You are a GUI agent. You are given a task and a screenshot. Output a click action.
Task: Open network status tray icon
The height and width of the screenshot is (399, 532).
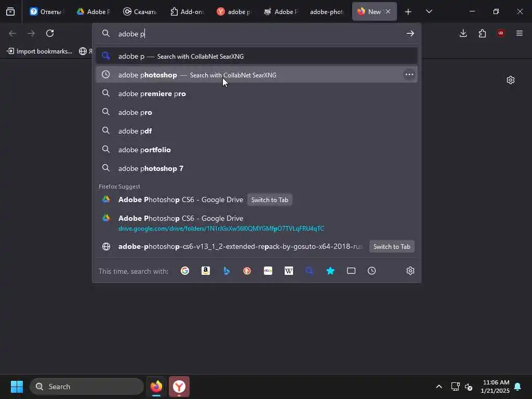tap(455, 387)
